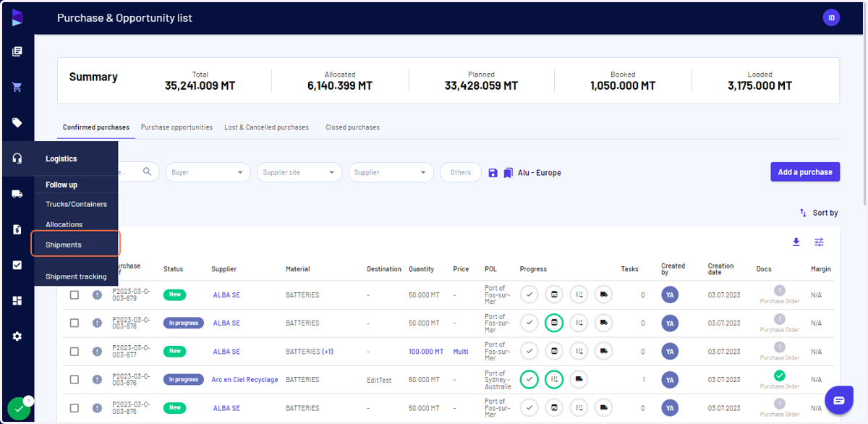This screenshot has width=868, height=424.
Task: Open the Arc en Ciel Recyclage supplier link
Action: (x=244, y=380)
